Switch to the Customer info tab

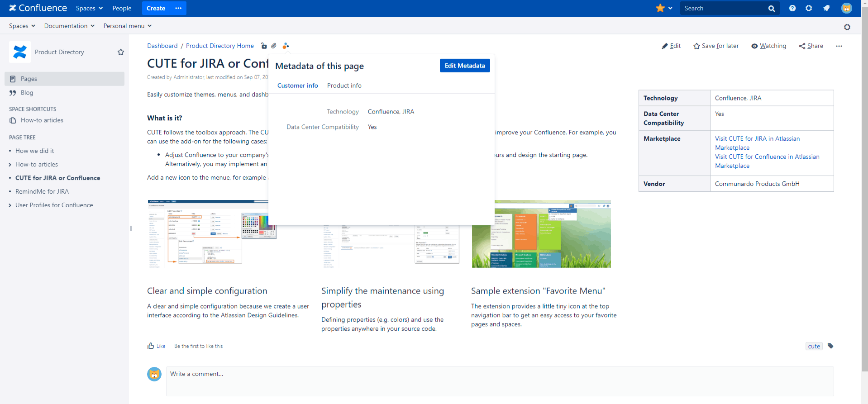coord(298,86)
